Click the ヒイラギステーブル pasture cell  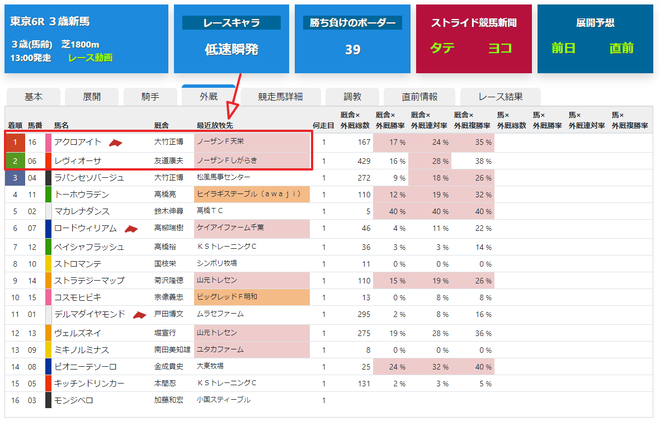(252, 195)
